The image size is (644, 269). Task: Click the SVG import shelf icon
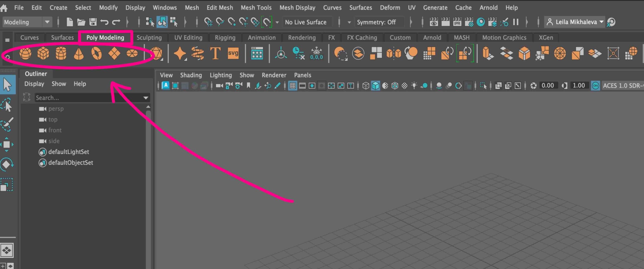point(233,53)
